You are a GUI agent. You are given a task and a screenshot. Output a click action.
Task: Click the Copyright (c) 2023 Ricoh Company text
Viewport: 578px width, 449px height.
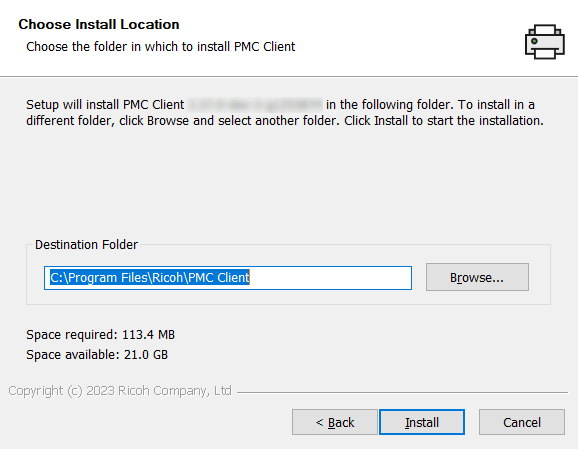(x=120, y=391)
